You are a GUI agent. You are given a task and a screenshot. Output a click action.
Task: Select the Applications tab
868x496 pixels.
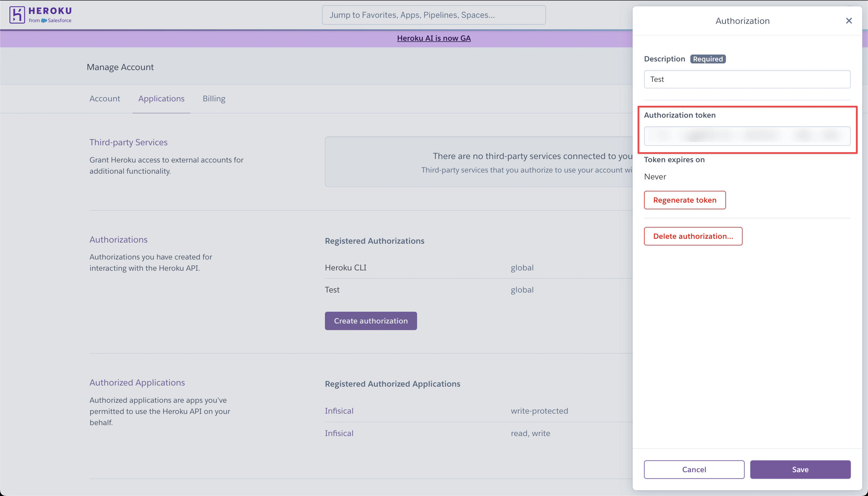(161, 98)
